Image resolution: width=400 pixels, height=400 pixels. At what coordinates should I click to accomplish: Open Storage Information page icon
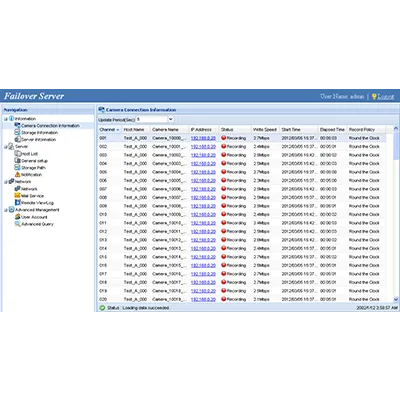coord(17,133)
